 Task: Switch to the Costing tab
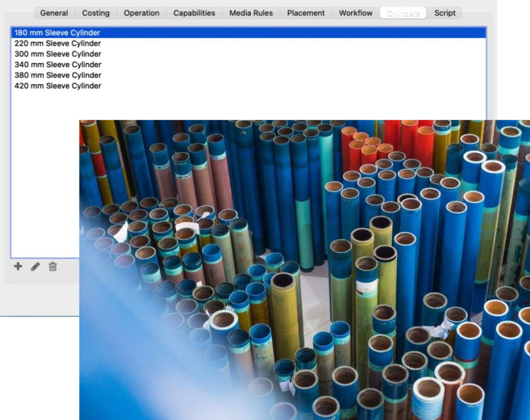(96, 13)
